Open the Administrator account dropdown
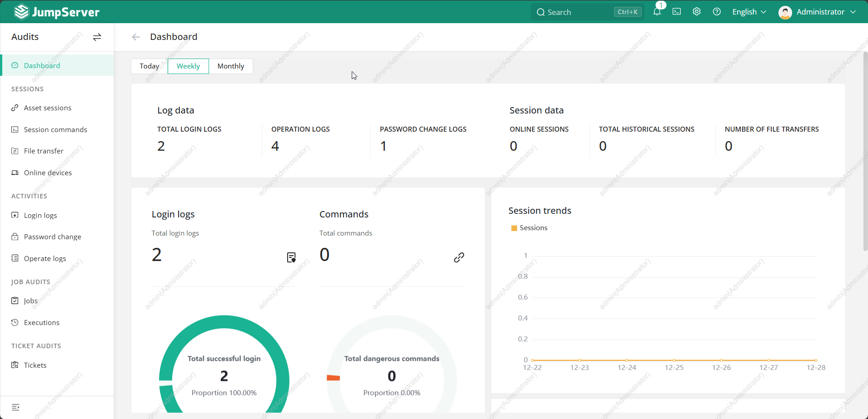Image resolution: width=868 pixels, height=419 pixels. tap(818, 12)
